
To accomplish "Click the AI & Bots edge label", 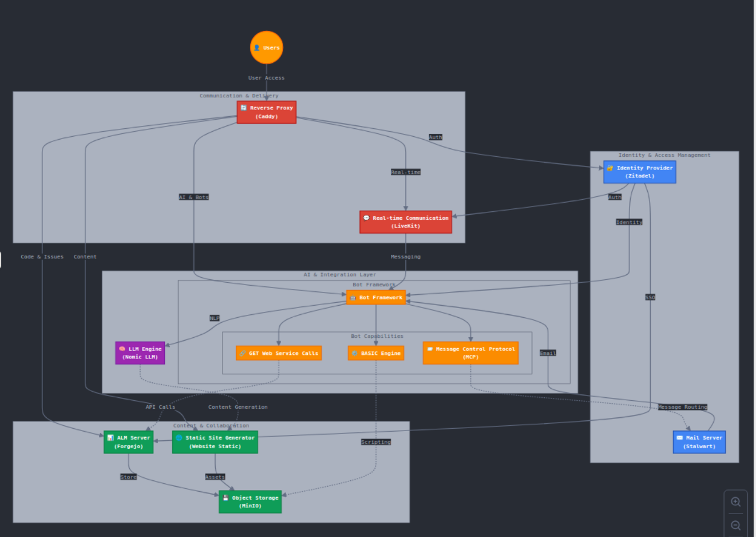I will pos(194,197).
